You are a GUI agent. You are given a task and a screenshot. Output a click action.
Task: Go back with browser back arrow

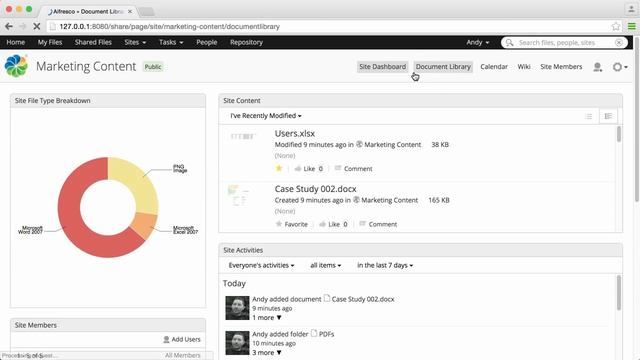coord(9,26)
